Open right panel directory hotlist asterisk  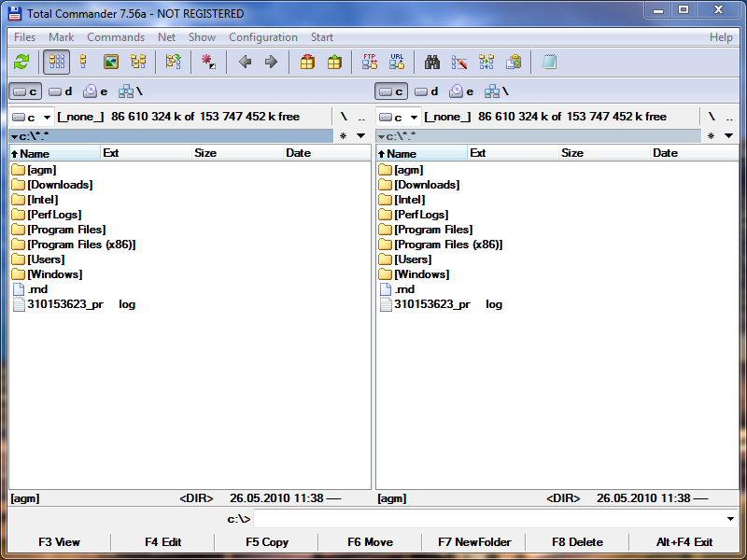(x=711, y=136)
